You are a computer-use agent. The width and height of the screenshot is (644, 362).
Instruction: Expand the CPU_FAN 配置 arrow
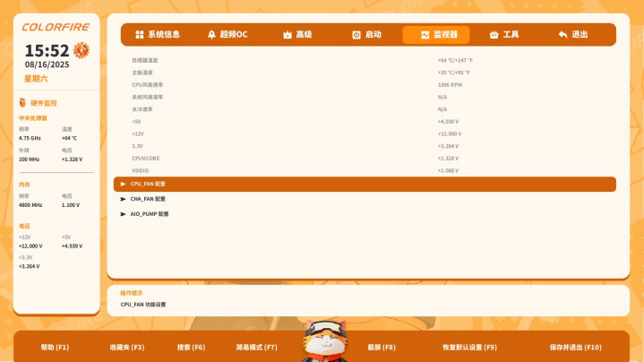[x=123, y=184]
